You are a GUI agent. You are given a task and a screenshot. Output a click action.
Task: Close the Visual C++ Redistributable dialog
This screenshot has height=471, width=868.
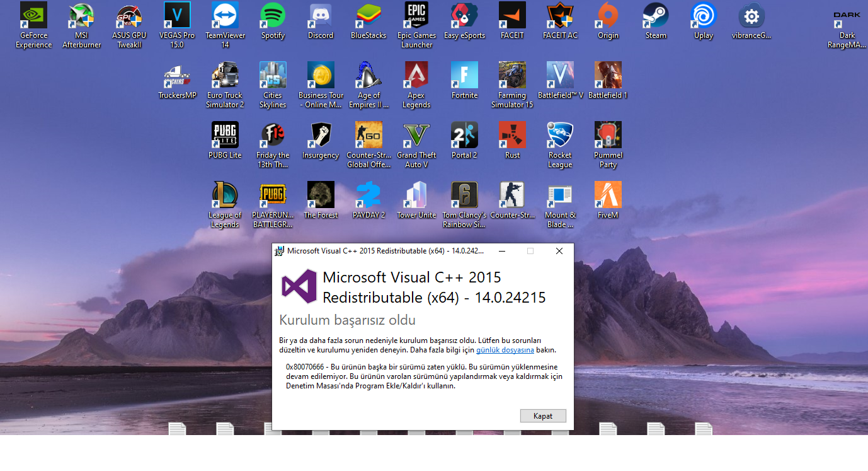coord(559,251)
